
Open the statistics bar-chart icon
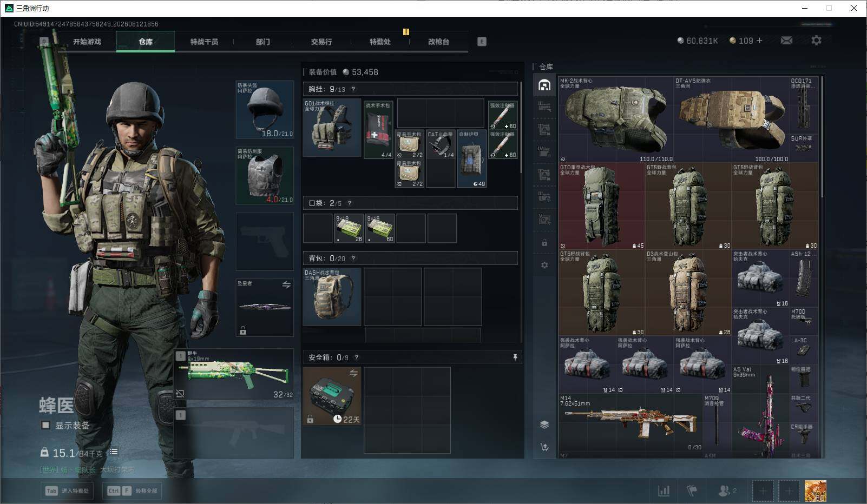pyautogui.click(x=664, y=491)
